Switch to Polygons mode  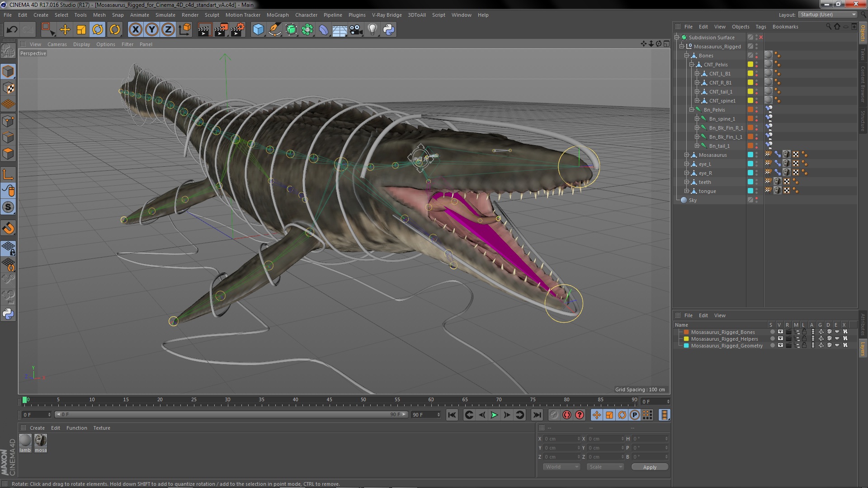pyautogui.click(x=8, y=154)
